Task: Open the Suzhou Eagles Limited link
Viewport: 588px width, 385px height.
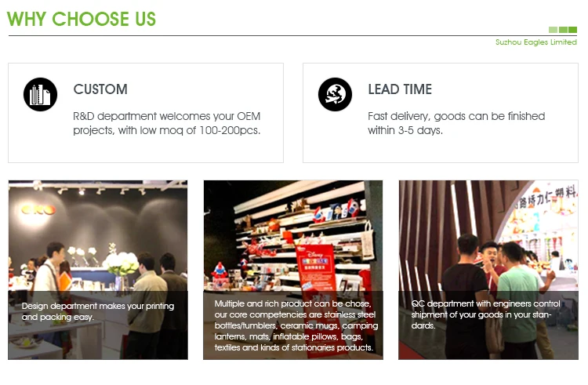Action: point(536,42)
